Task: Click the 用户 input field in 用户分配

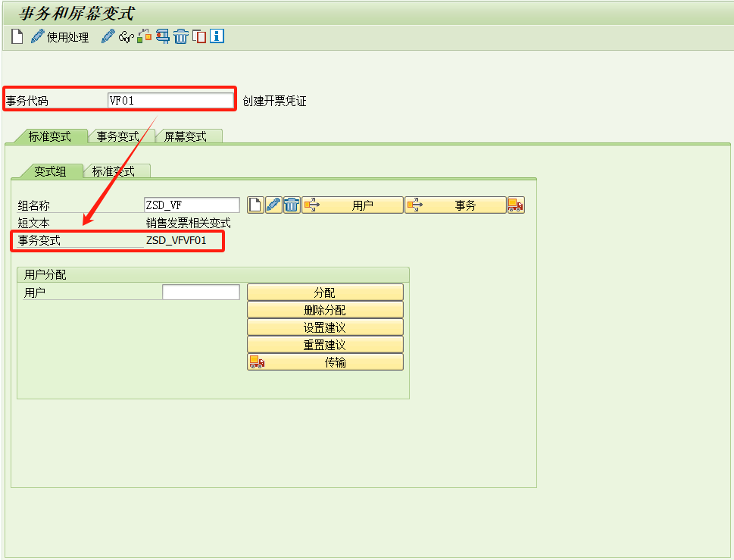Action: tap(201, 293)
